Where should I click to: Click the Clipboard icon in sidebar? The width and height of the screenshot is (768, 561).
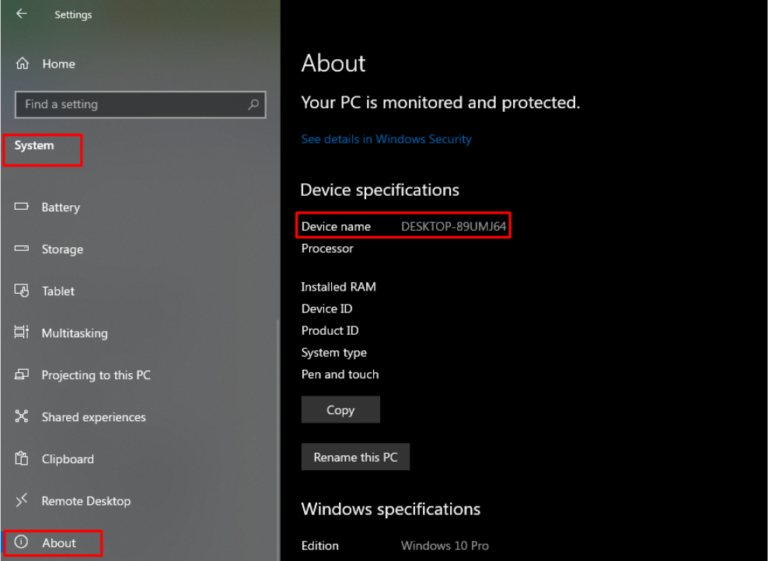[22, 459]
